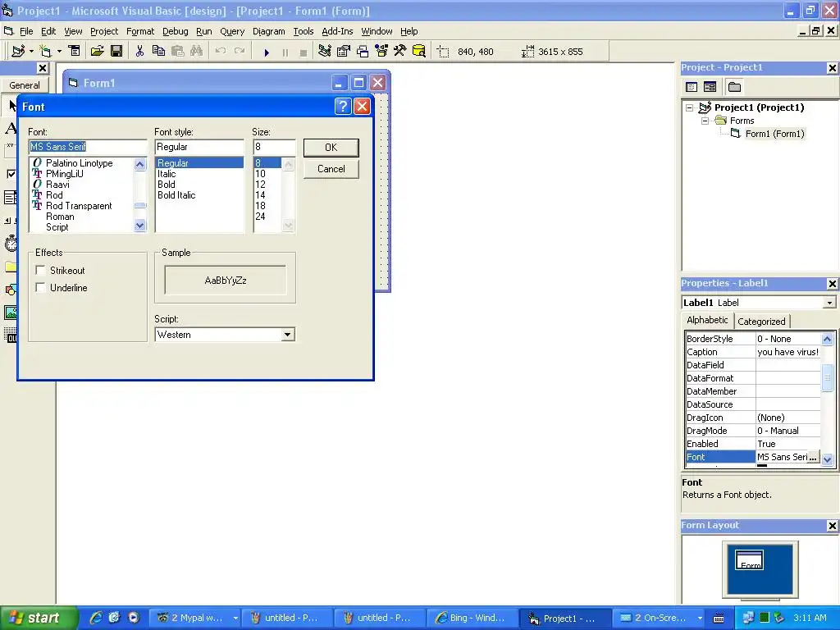Open the Script dropdown showing Western
The height and width of the screenshot is (630, 840).
(288, 335)
